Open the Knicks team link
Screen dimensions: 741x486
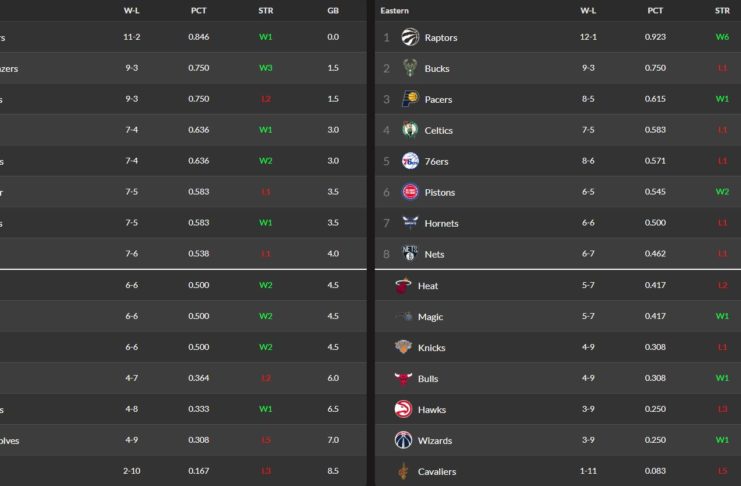tap(434, 348)
